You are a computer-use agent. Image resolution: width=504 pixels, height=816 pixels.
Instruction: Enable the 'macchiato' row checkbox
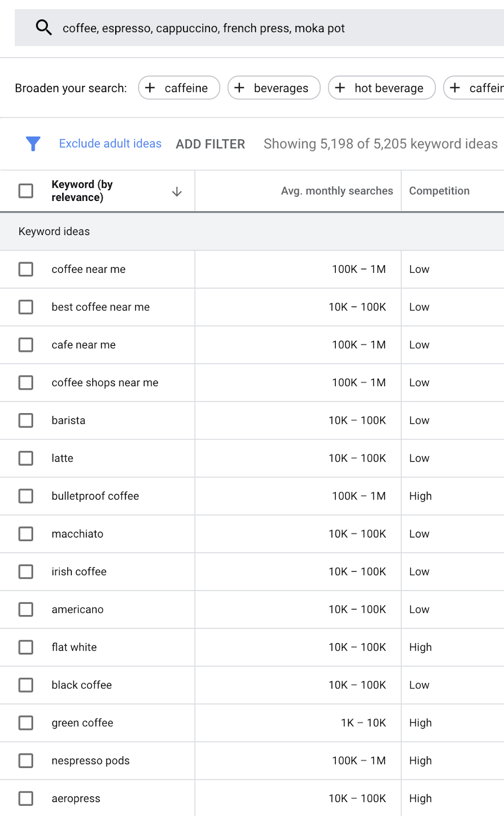26,534
